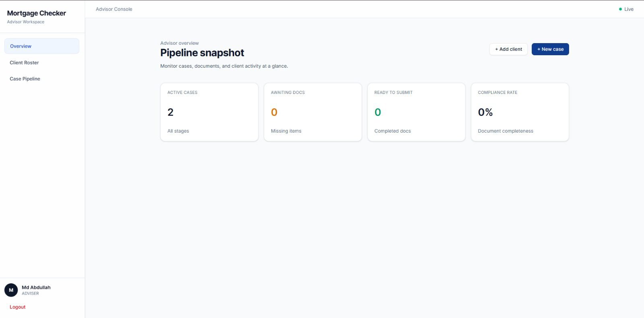This screenshot has height=318, width=644.
Task: Log out using the red Logout link
Action: tap(17, 307)
